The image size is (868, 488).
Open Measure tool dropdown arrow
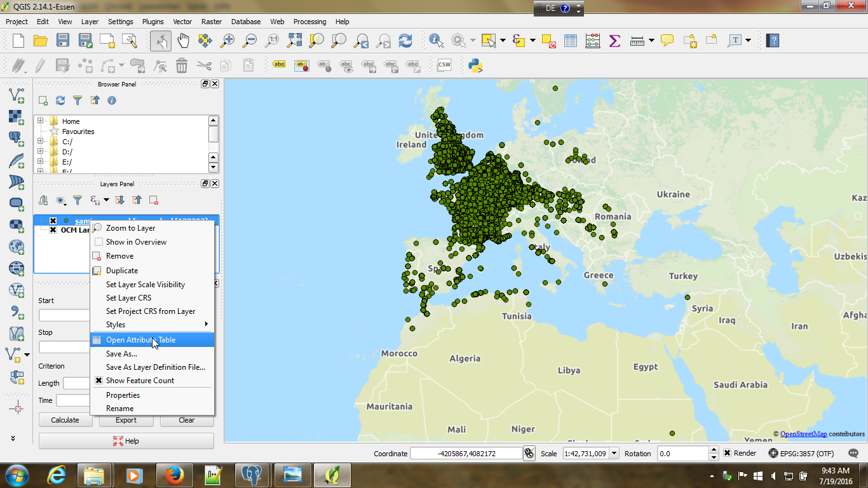point(651,41)
